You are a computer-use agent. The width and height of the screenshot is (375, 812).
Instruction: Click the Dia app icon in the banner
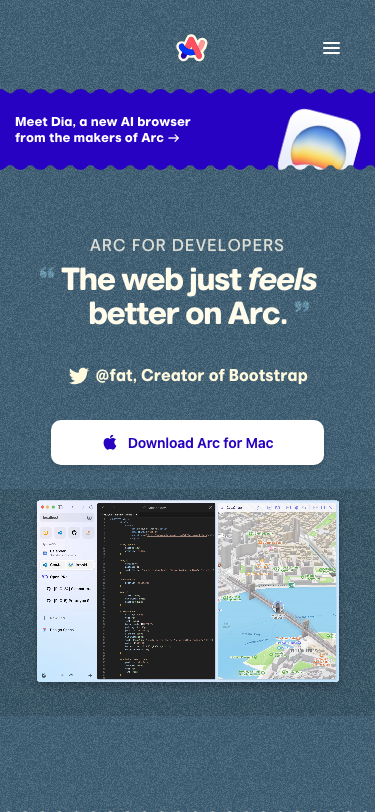pyautogui.click(x=320, y=140)
